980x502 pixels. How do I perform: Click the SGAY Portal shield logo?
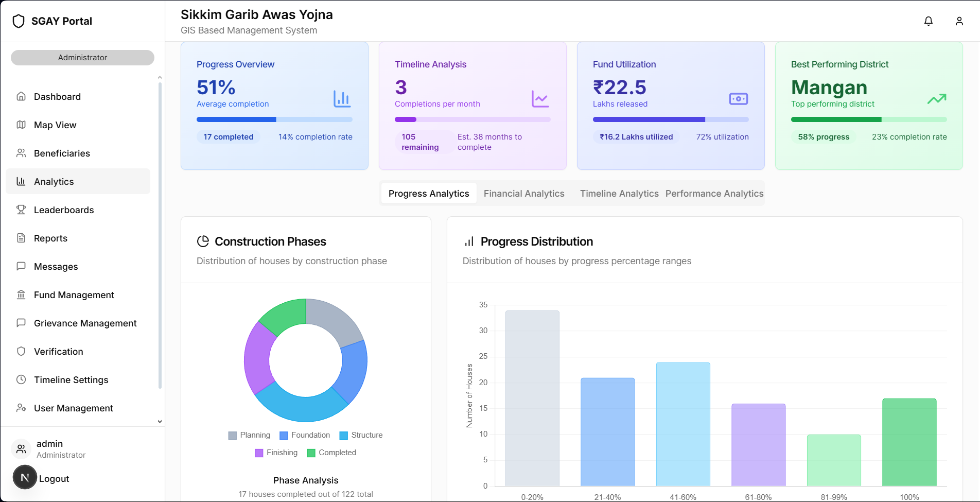click(19, 21)
